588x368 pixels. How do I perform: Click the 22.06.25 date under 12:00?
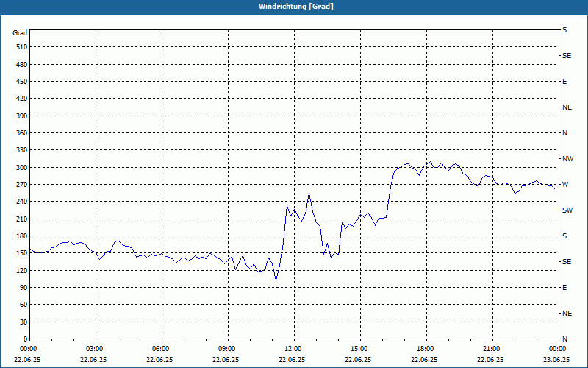pyautogui.click(x=292, y=359)
